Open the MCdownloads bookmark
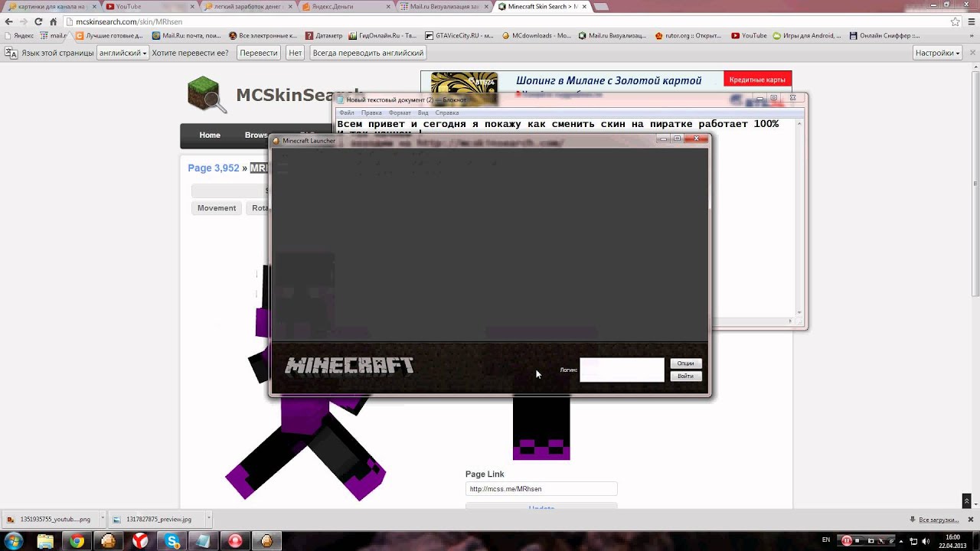The width and height of the screenshot is (980, 551). click(x=537, y=35)
